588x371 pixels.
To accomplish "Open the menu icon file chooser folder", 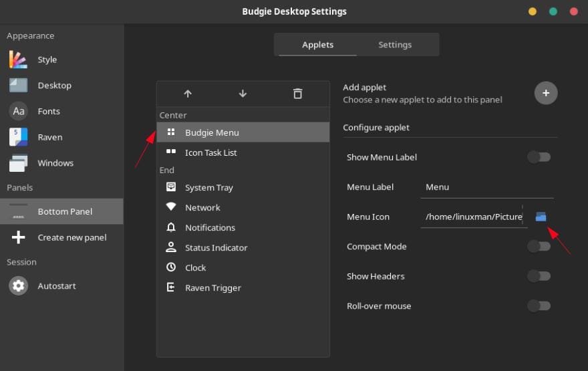I will click(541, 217).
